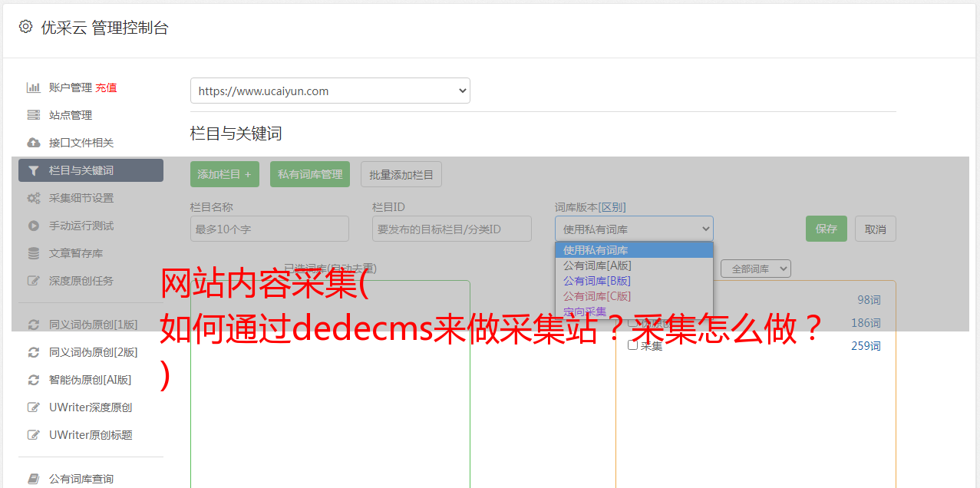Click the edit icon for UWriter深度原创
The image size is (980, 488).
tap(34, 407)
